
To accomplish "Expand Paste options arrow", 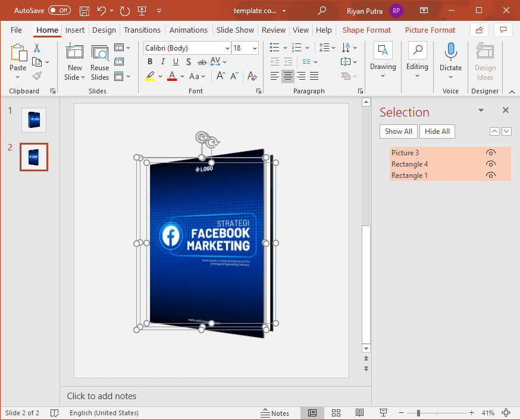I will click(x=18, y=77).
